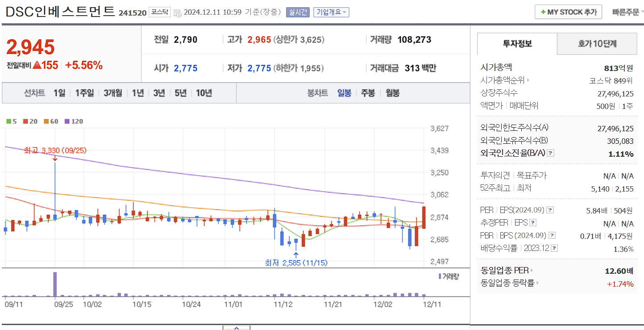This screenshot has height=330, width=644.
Task: Click the arrow next to 동일업종 등락률
Action: click(x=538, y=283)
